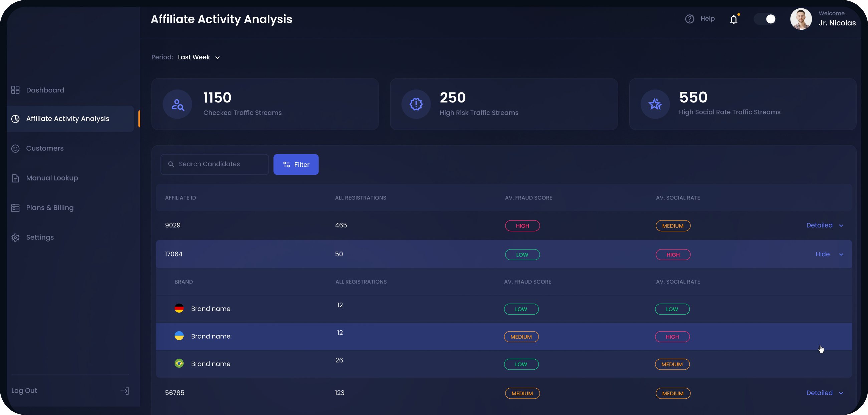Select the Customers smiley icon in sidebar
Image resolution: width=868 pixels, height=415 pixels.
click(x=15, y=148)
